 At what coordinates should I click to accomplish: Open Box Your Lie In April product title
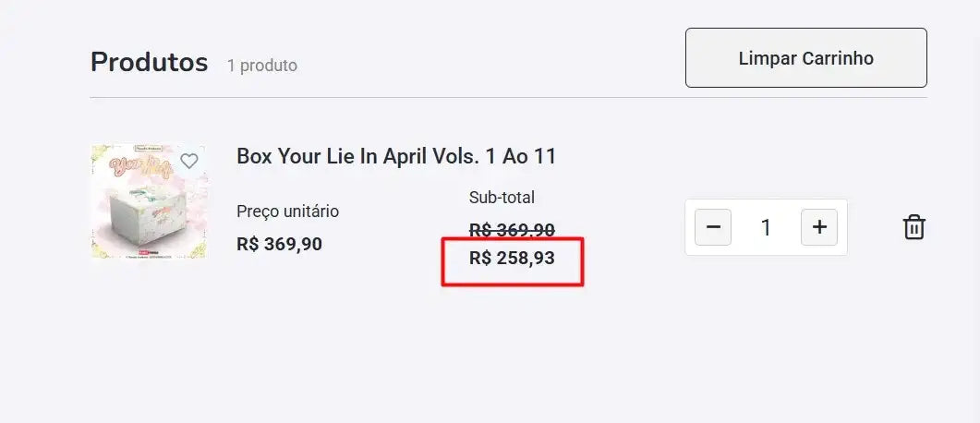point(396,156)
